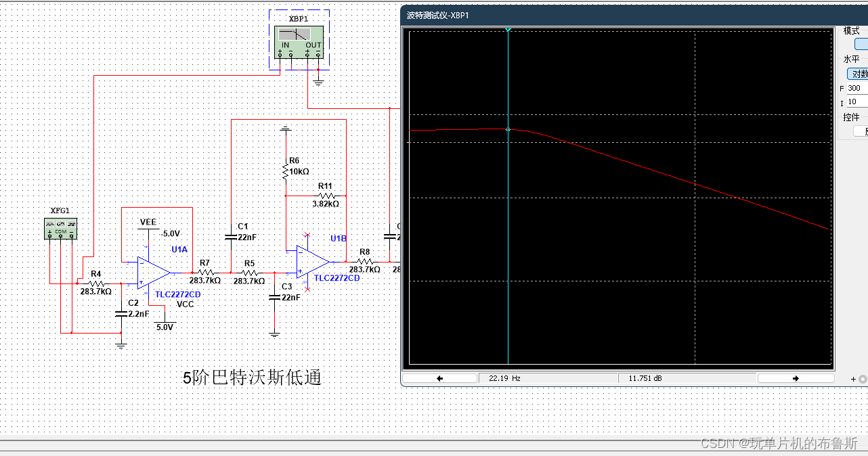This screenshot has height=456, width=868.
Task: Click the circular output terminal at plotter's corner
Action: click(863, 379)
